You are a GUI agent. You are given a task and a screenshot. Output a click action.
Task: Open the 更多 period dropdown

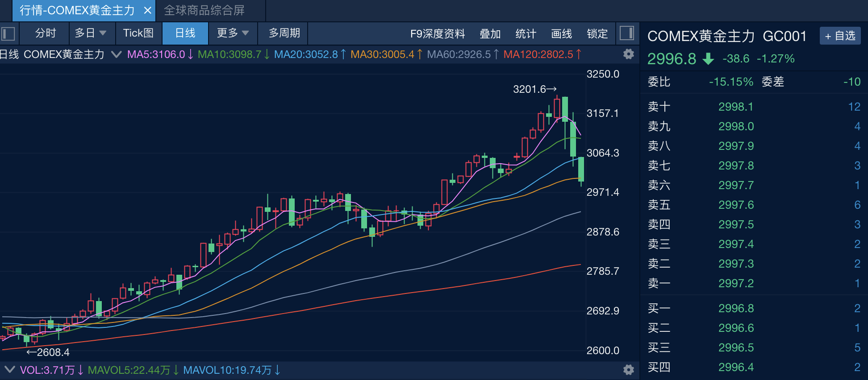click(233, 33)
